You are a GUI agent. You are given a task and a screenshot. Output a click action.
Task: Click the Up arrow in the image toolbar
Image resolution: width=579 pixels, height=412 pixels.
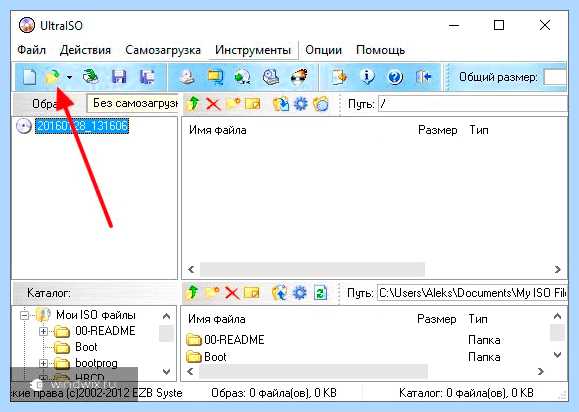pyautogui.click(x=192, y=104)
